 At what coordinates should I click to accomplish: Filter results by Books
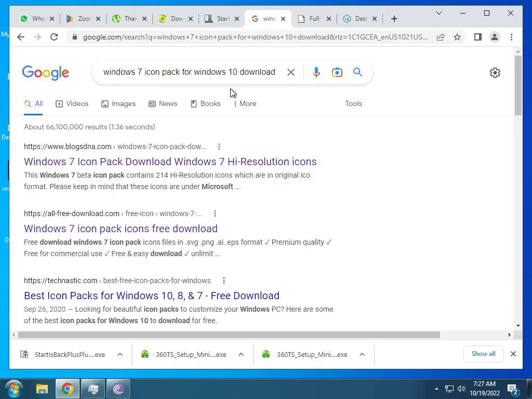206,104
